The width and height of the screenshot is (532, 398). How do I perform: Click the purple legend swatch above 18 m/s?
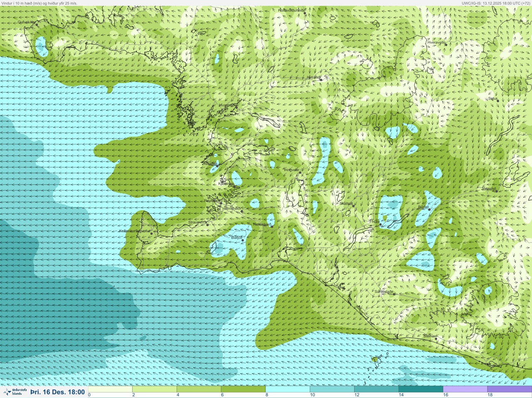pyautogui.click(x=510, y=389)
